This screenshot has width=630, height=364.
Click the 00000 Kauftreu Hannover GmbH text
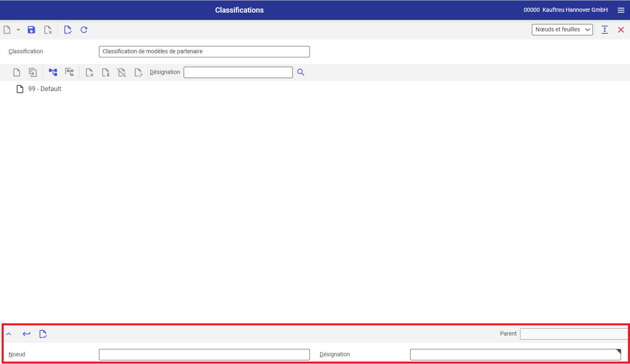(x=566, y=10)
